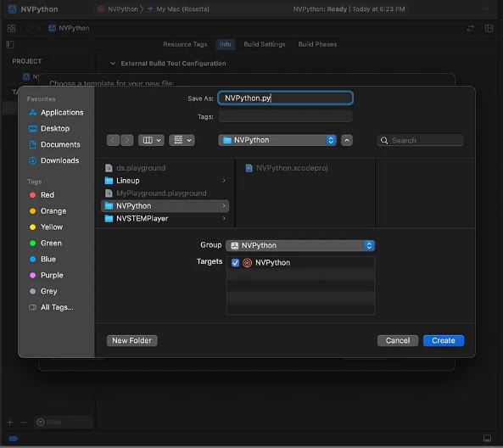The height and width of the screenshot is (448, 503).
Task: Collapse the dialog with chevron-up button
Action: (x=347, y=140)
